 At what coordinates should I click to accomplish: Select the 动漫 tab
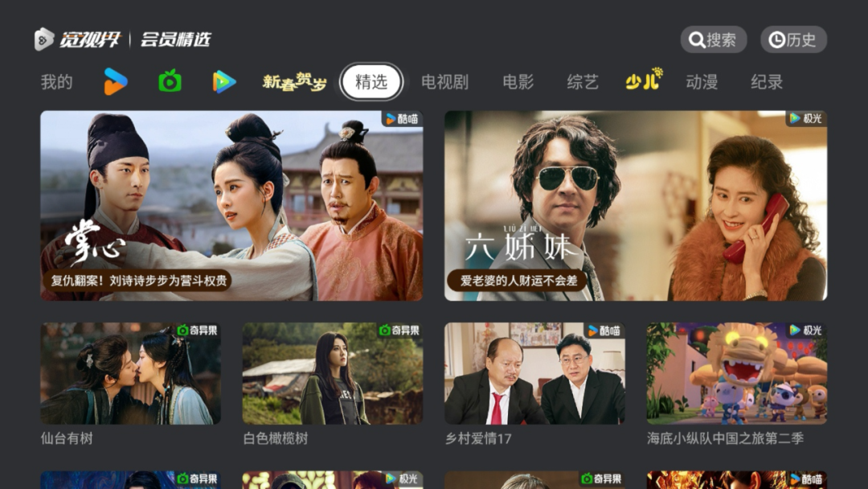[x=702, y=82]
